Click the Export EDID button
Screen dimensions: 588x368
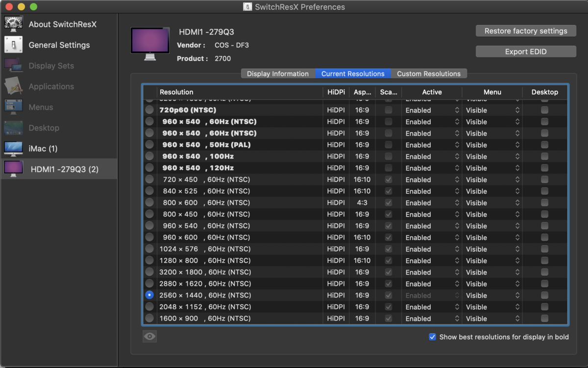point(526,51)
